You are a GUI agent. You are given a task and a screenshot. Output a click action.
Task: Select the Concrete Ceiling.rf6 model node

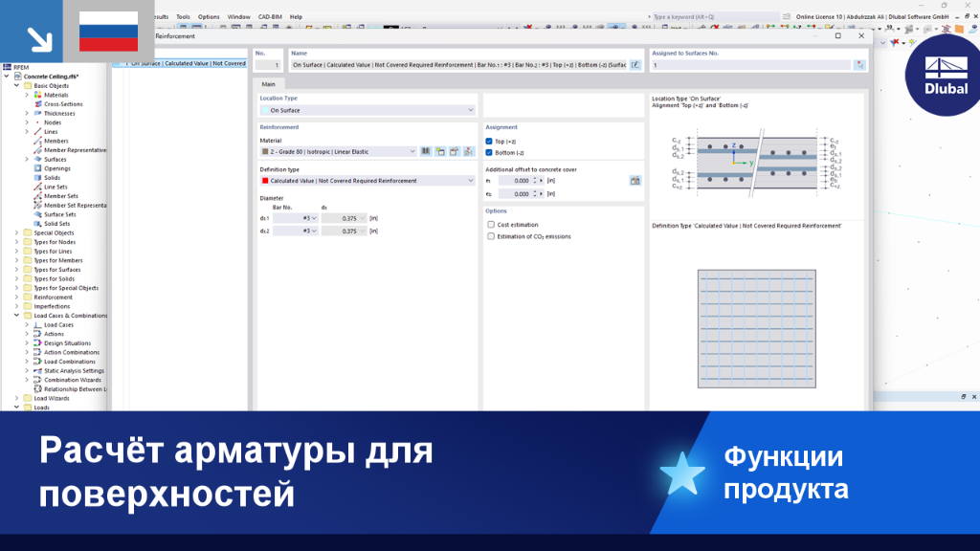pos(52,77)
